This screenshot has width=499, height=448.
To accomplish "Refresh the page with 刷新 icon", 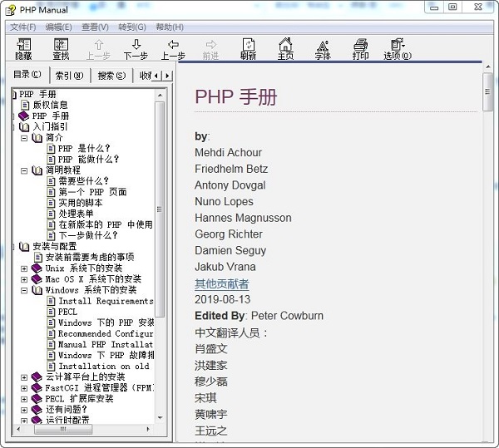I will coord(248,48).
